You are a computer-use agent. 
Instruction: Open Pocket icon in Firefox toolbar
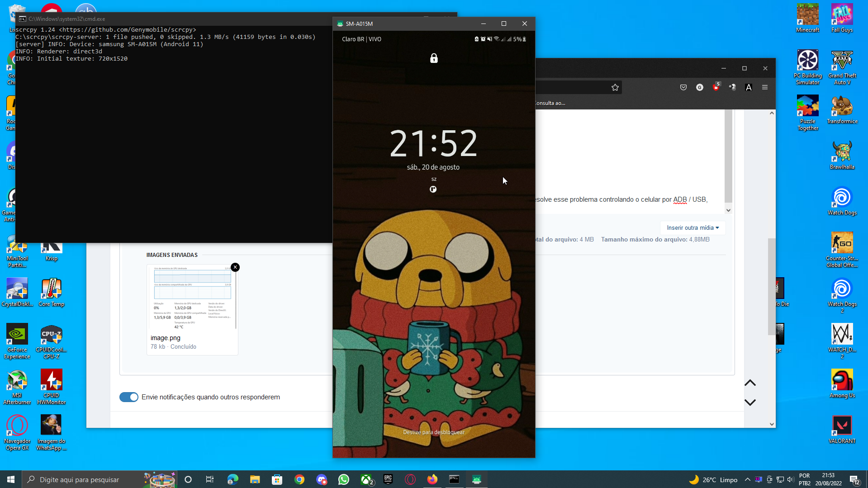pos(683,87)
